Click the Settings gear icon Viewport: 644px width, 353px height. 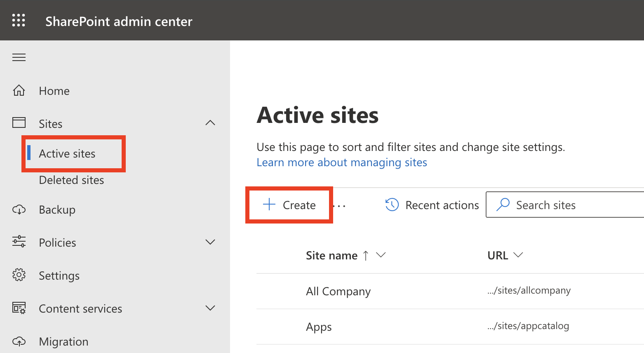[x=19, y=275]
